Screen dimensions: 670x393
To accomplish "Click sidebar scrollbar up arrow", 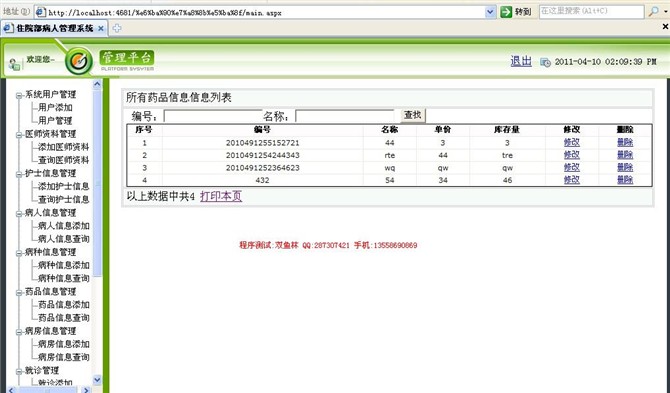I will coord(97,84).
